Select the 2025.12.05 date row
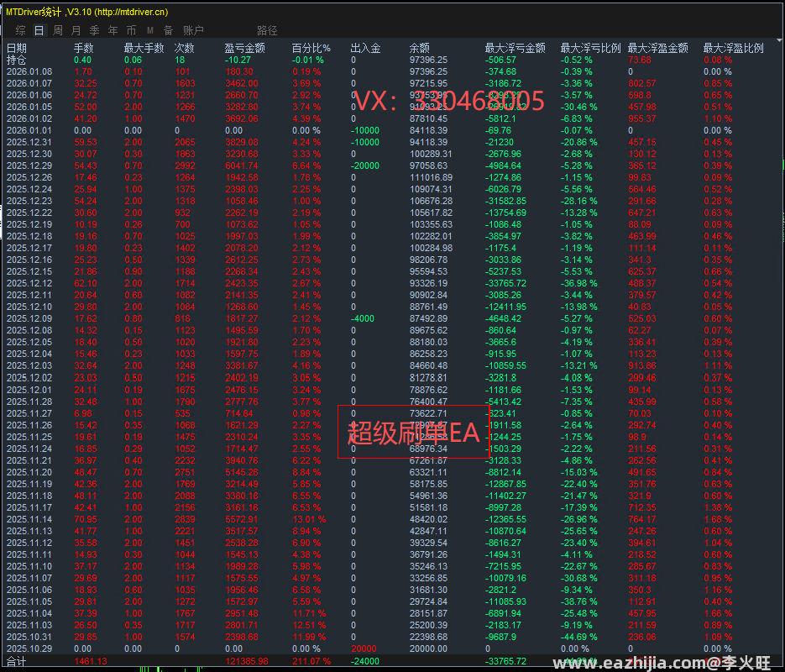Viewport: 785px width, 672px height. pyautogui.click(x=29, y=343)
